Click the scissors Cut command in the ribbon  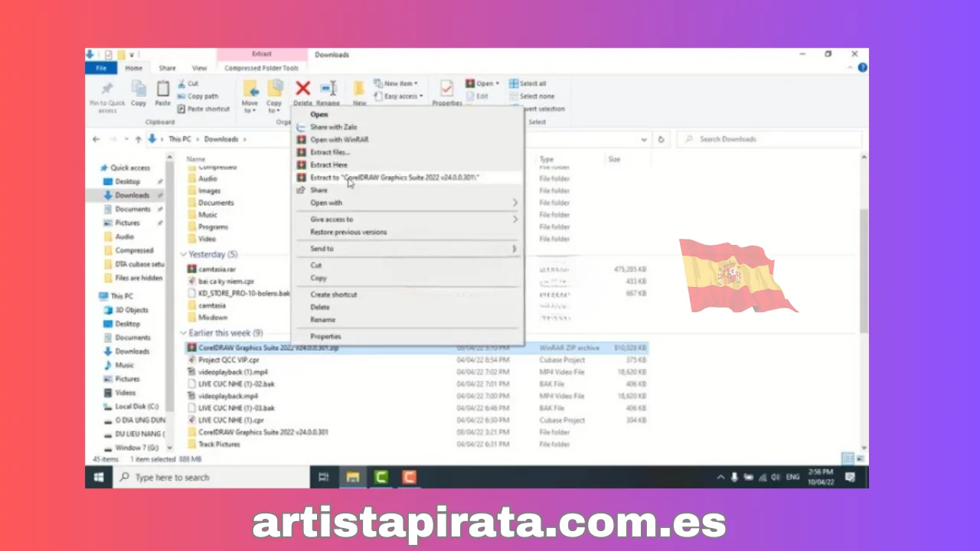tap(188, 83)
